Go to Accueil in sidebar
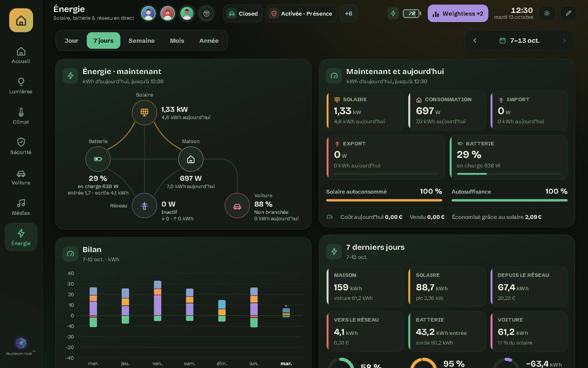This screenshot has height=368, width=588. [21, 56]
